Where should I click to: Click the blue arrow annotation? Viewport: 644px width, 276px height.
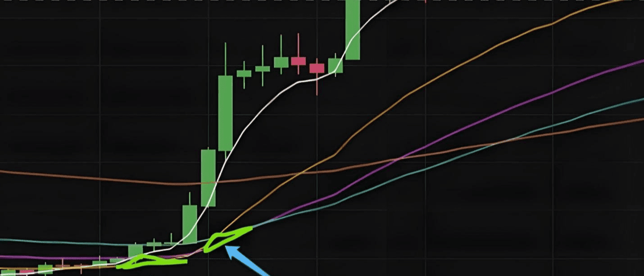click(248, 261)
